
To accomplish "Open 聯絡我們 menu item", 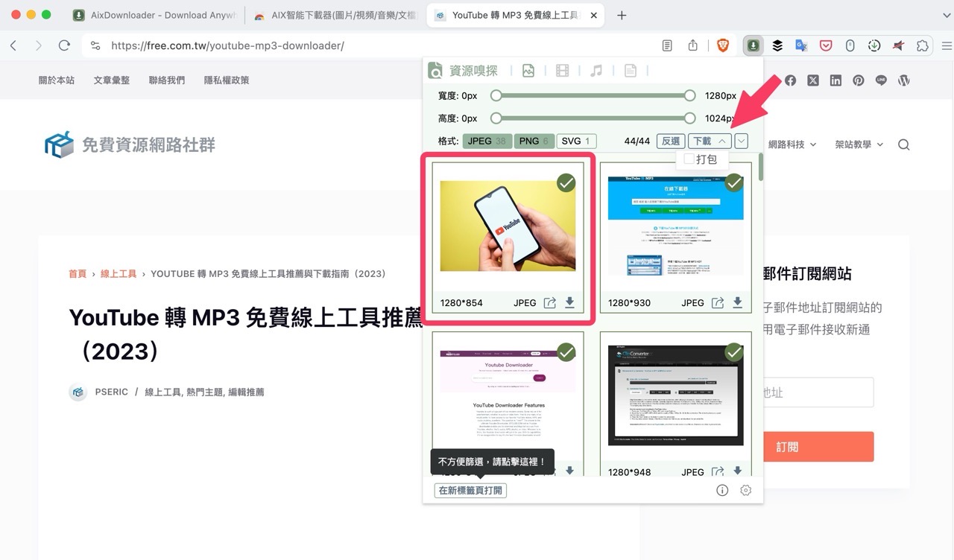I will click(x=167, y=80).
